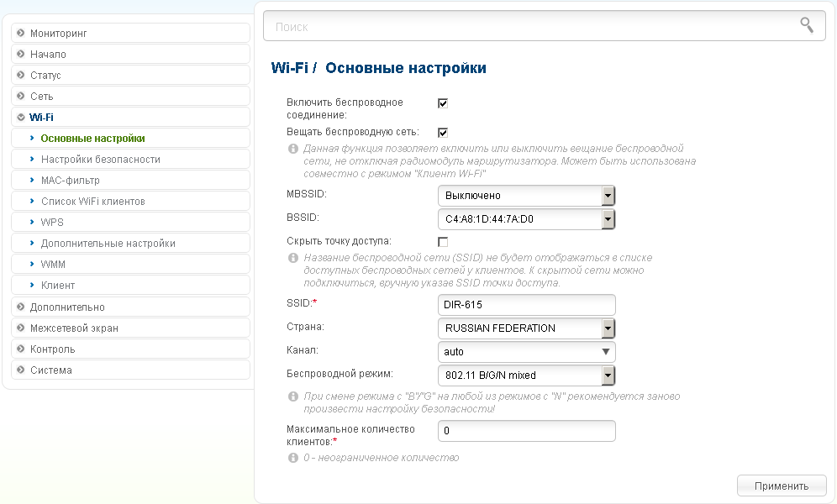Enable Скрыть точку доступа checkbox
This screenshot has width=837, height=504.
tap(443, 242)
